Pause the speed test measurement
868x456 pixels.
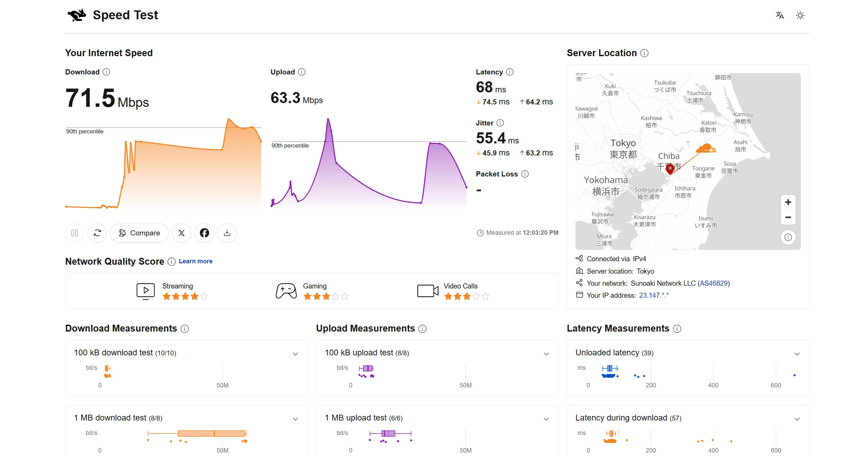(x=74, y=233)
